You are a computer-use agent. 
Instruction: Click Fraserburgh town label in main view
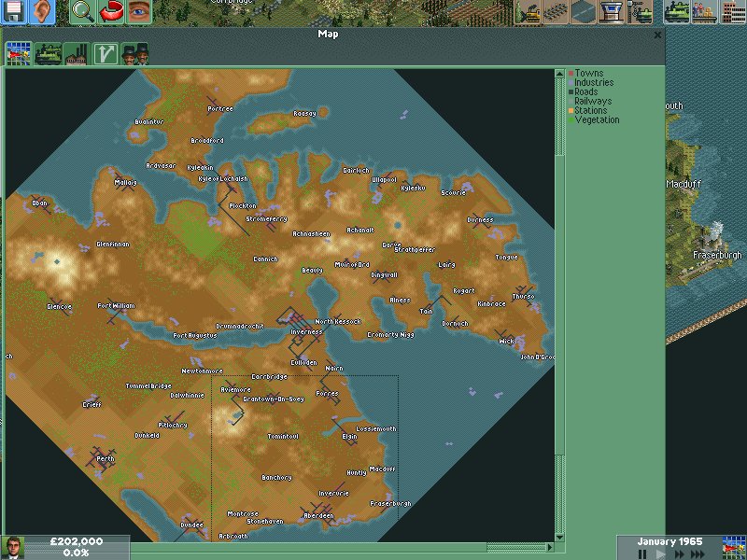[x=717, y=256]
